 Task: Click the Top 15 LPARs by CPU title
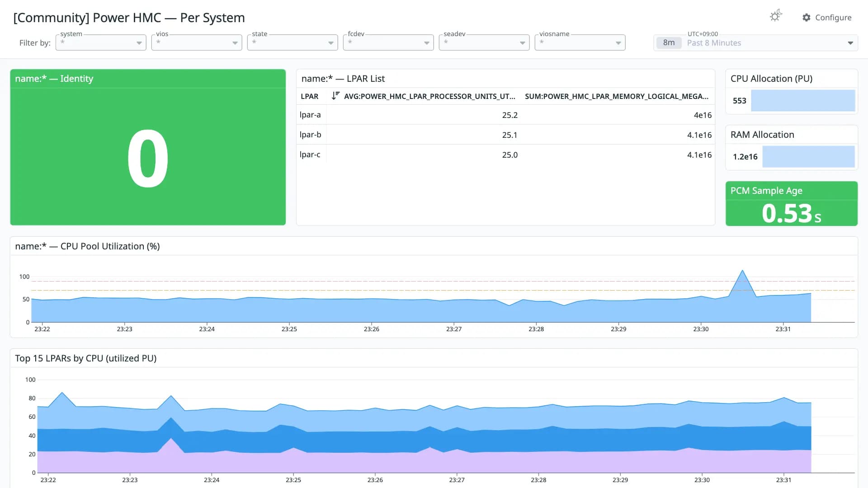click(x=86, y=358)
